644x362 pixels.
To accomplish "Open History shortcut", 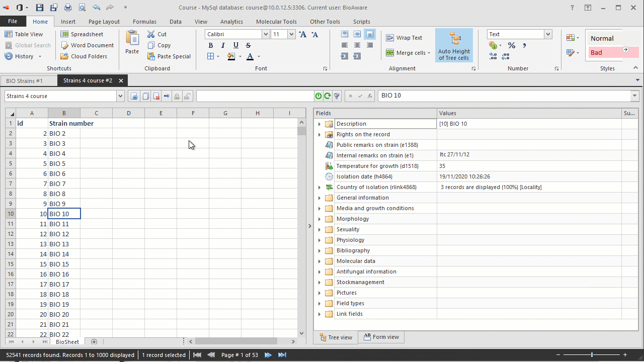I will coord(23,56).
